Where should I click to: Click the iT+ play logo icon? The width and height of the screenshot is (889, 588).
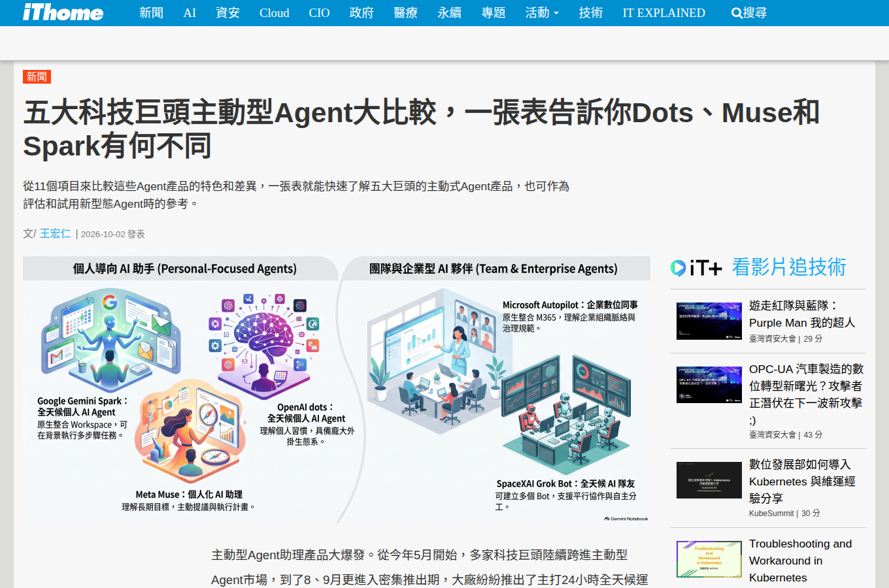[x=678, y=268]
